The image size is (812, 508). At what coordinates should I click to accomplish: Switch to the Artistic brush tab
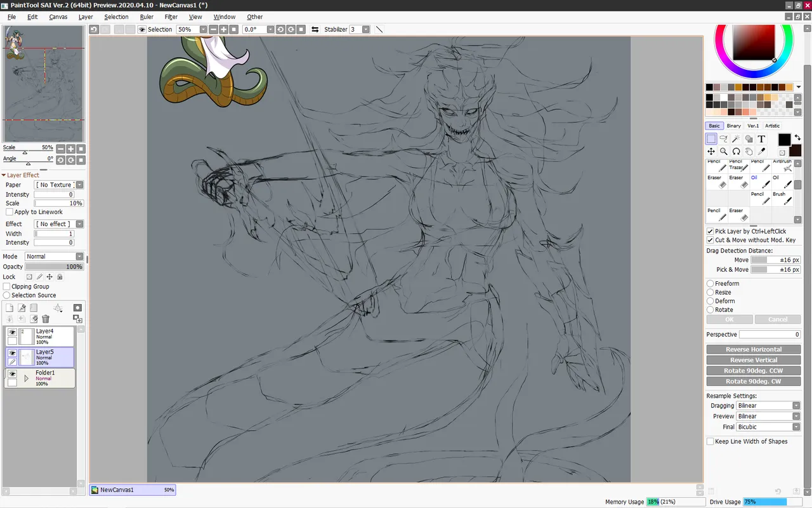(x=773, y=126)
